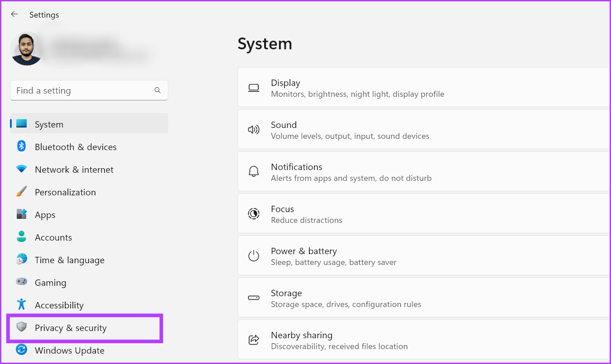
Task: Click the Sound speaker icon
Action: [x=254, y=130]
